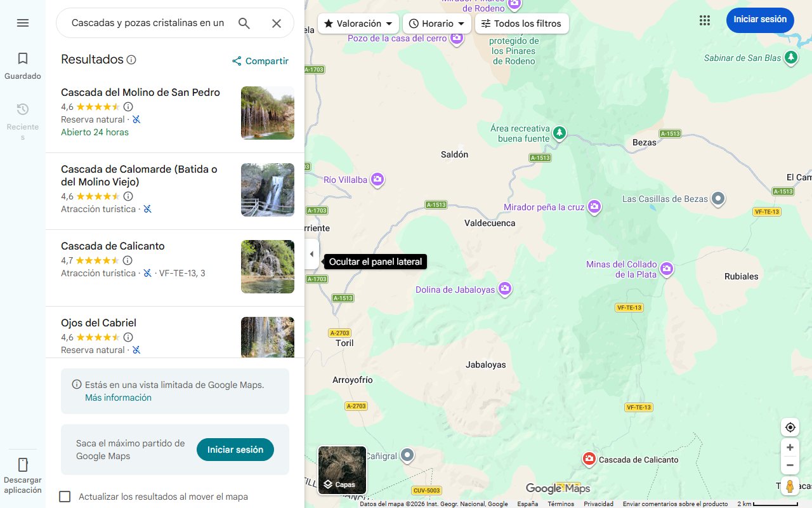This screenshot has width=812, height=508.
Task: Open the Google apps grid
Action: [705, 20]
